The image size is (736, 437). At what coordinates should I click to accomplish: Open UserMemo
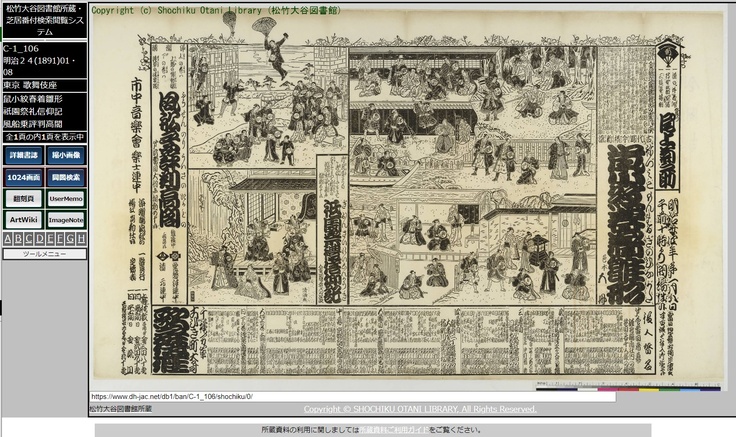click(66, 198)
